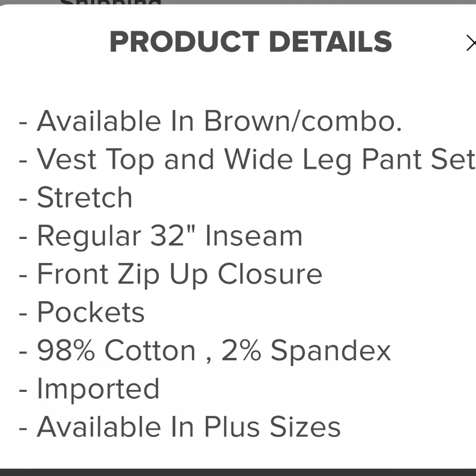
Task: Close the Product Details popup
Action: click(x=471, y=44)
